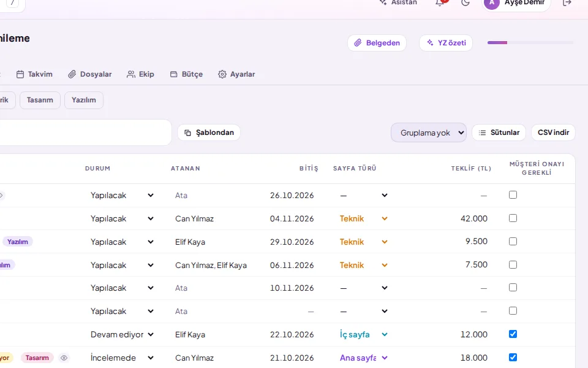Assign someone on the 26.10.2026 row
The image size is (588, 368).
pyautogui.click(x=181, y=195)
